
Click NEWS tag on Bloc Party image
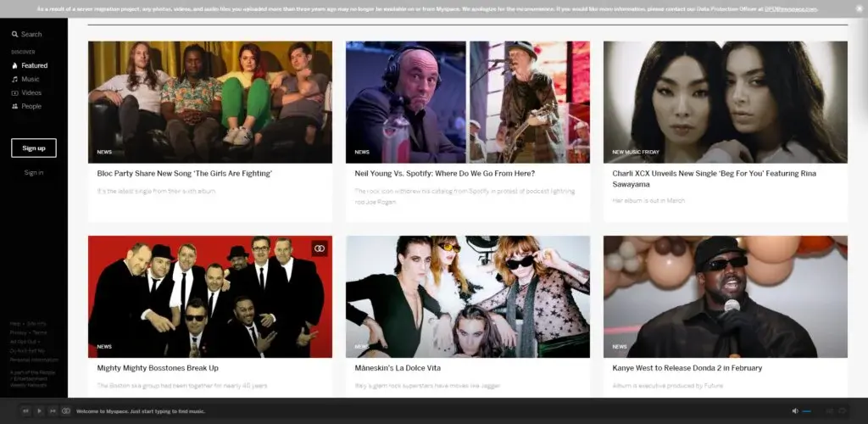(104, 152)
